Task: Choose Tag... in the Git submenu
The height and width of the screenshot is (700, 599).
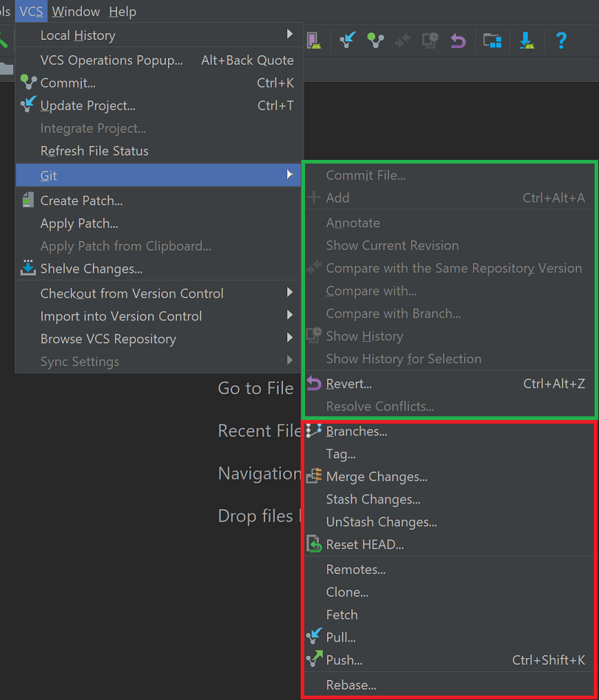Action: click(x=450, y=454)
